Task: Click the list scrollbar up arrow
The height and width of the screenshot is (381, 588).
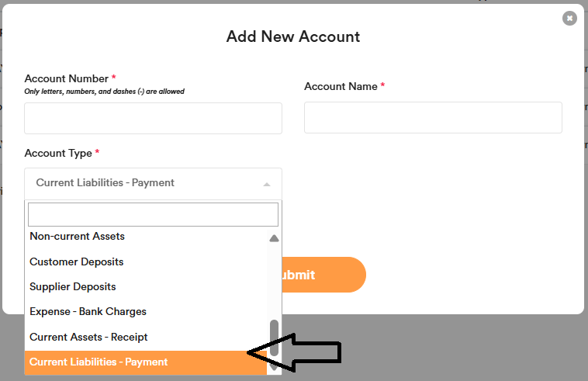Action: click(x=274, y=238)
